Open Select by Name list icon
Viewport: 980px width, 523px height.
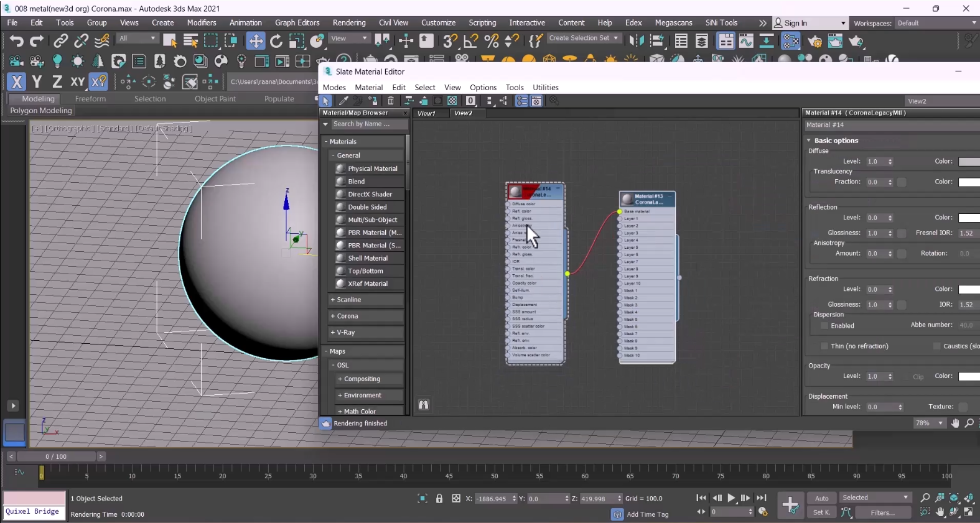(x=190, y=41)
